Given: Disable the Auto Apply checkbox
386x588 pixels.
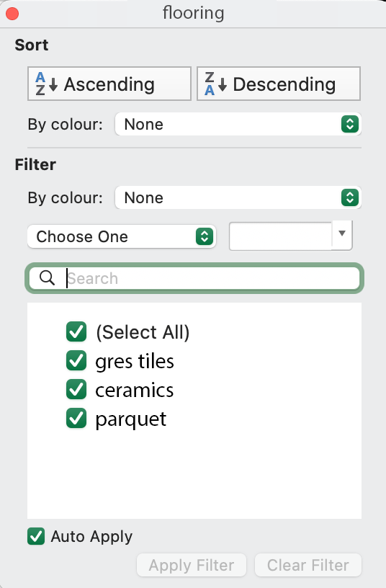Looking at the screenshot, I should tap(36, 536).
